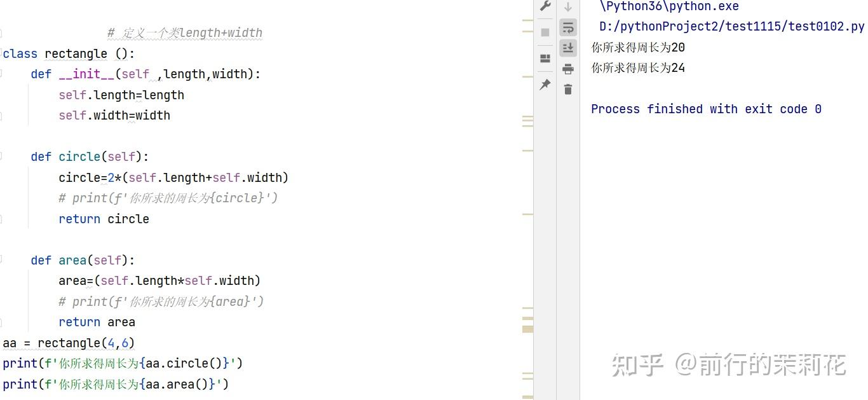Click the Python36\python.exe console line

[669, 6]
